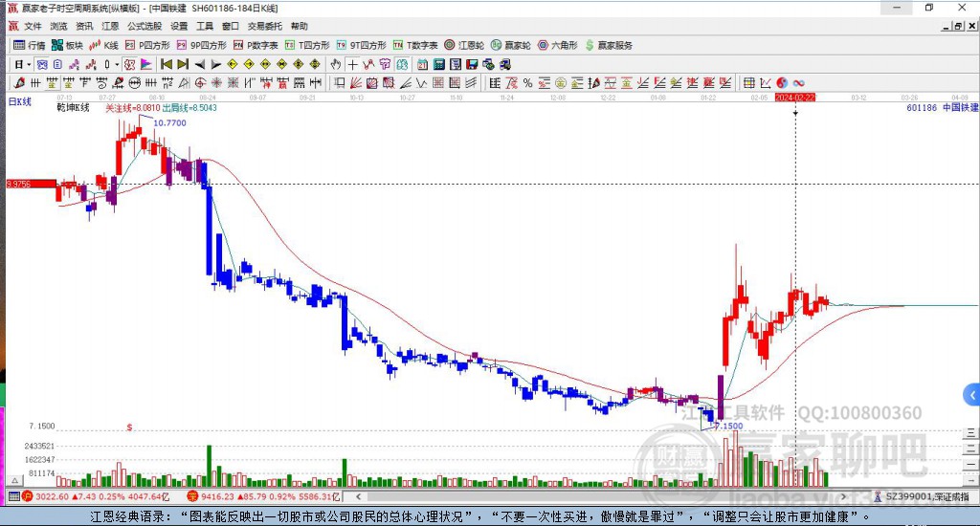Open the 设置 menu
Viewport: 980px width, 526px height.
click(x=179, y=26)
